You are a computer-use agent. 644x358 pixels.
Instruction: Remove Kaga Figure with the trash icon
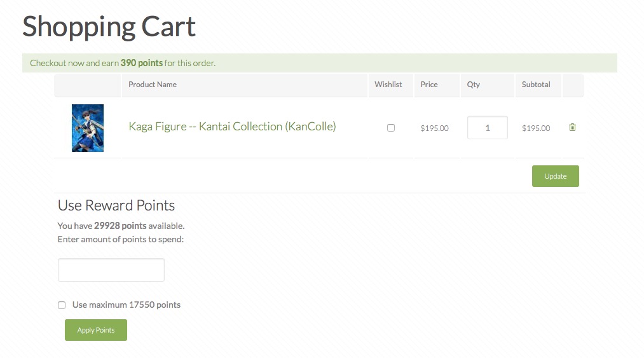pos(572,127)
